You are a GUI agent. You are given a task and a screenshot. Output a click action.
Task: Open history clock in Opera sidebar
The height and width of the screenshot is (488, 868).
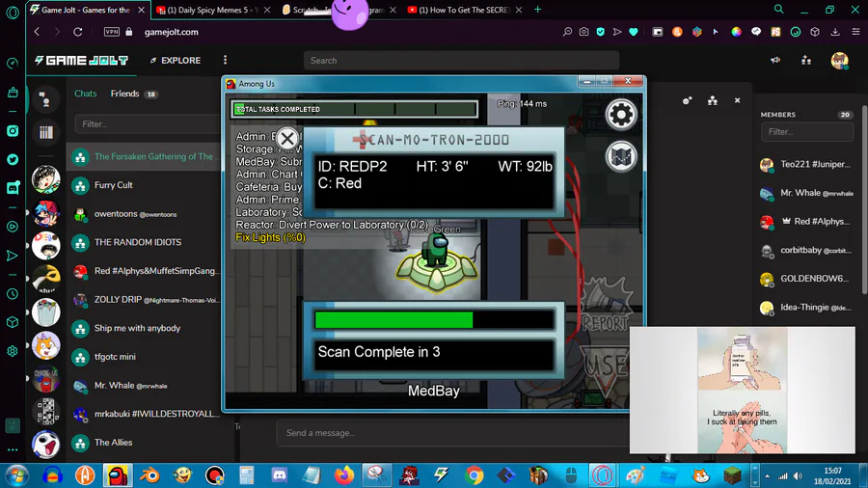coord(13,294)
